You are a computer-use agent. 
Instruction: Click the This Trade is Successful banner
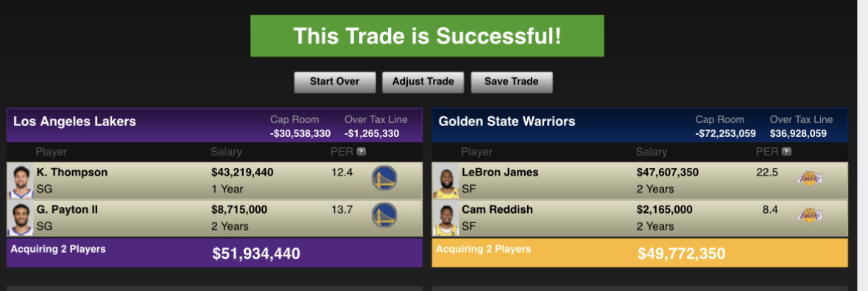427,36
